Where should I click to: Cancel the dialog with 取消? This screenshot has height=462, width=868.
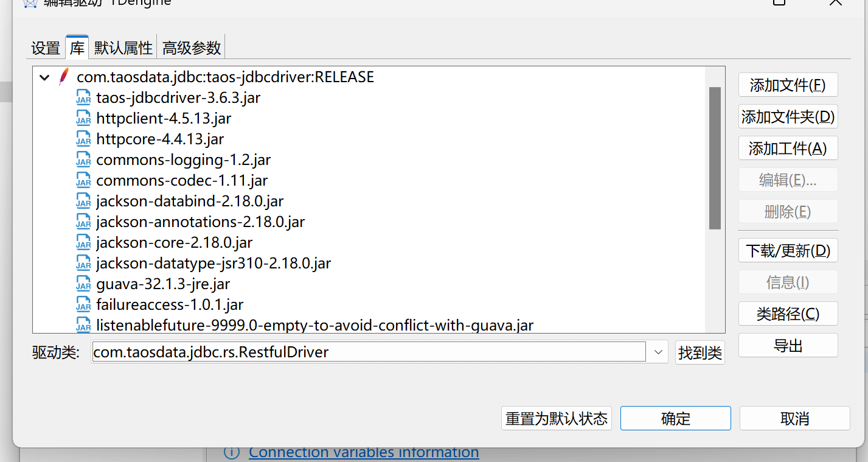coord(794,419)
